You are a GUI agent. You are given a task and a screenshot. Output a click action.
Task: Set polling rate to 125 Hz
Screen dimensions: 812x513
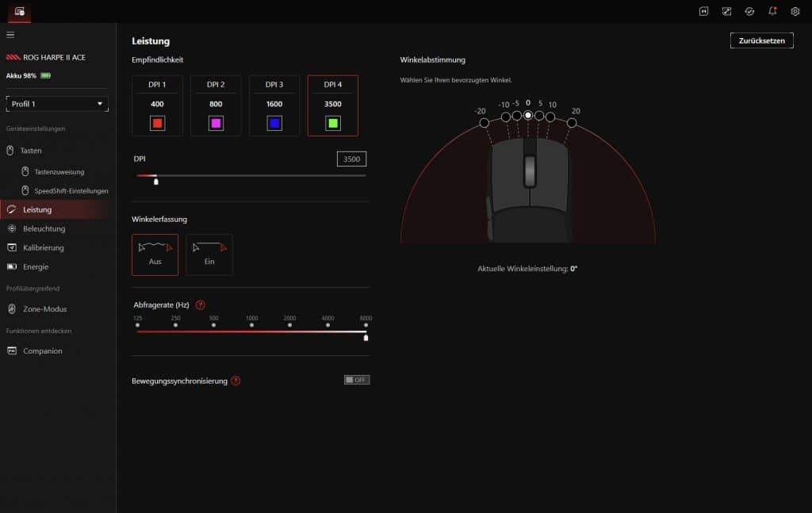click(x=137, y=325)
